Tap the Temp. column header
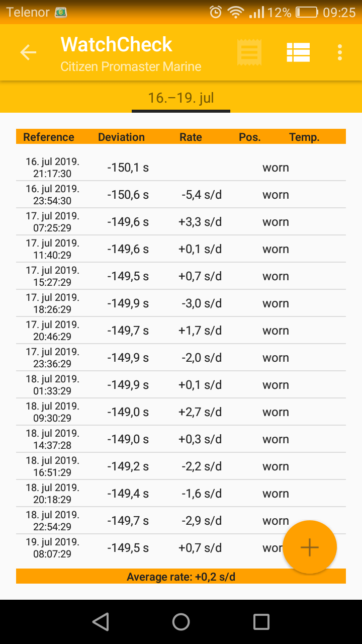Image resolution: width=362 pixels, height=644 pixels. 304,137
